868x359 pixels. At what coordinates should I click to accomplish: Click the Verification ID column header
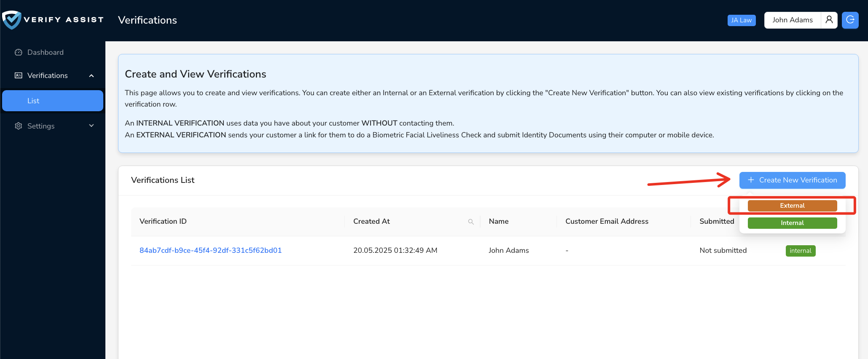(163, 221)
